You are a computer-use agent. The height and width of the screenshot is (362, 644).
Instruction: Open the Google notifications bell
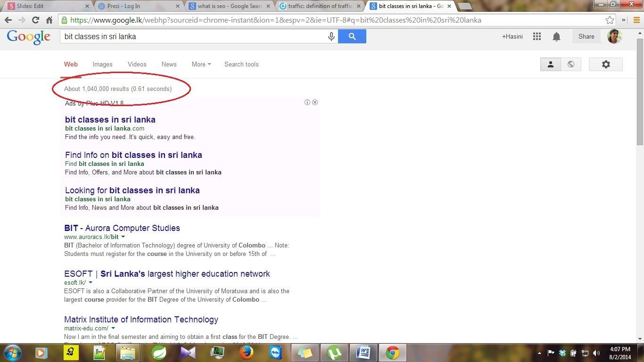pos(556,36)
